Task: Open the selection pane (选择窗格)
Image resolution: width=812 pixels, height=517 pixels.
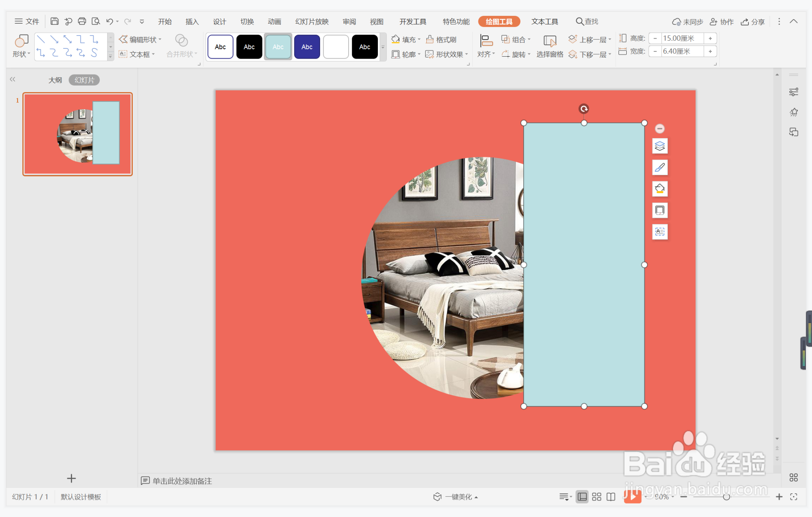Action: (x=549, y=46)
